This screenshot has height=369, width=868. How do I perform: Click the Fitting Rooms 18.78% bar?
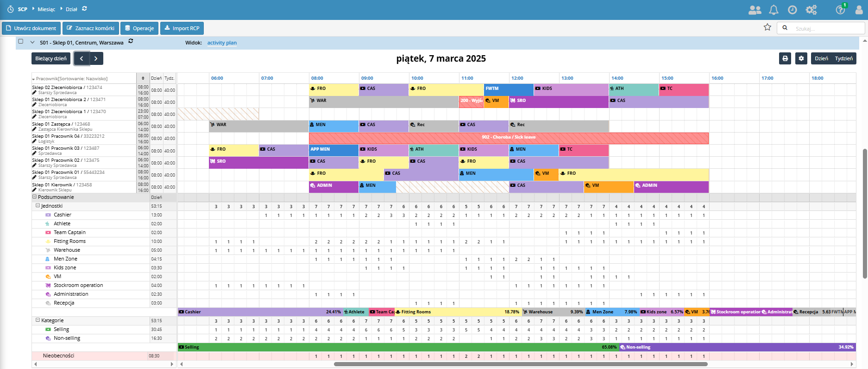tap(458, 312)
